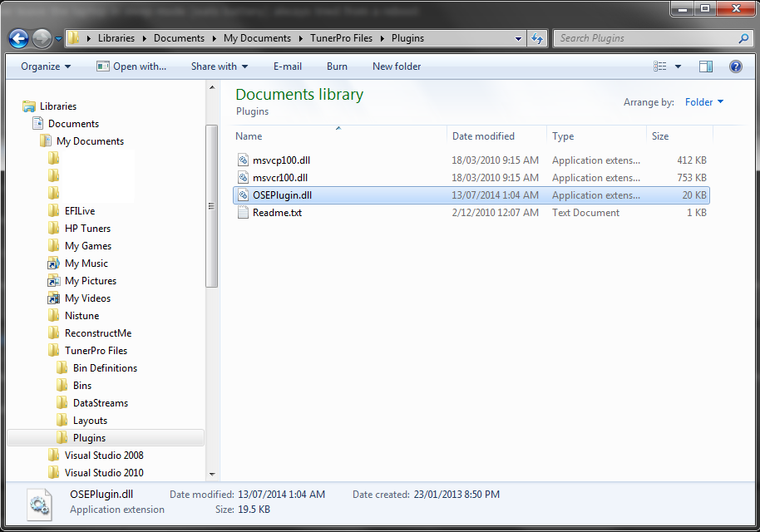Click My Documents in the address breadcrumb
Image resolution: width=760 pixels, height=532 pixels.
[x=258, y=38]
